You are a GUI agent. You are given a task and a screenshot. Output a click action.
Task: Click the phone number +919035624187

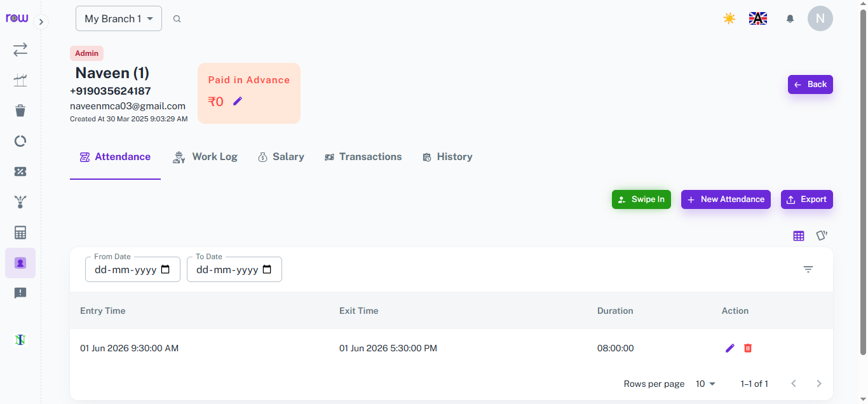(x=111, y=91)
